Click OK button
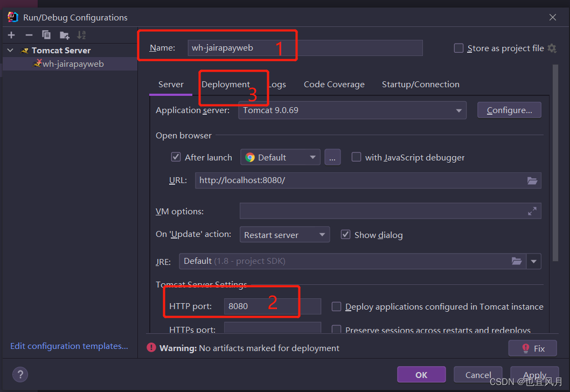 [x=421, y=375]
